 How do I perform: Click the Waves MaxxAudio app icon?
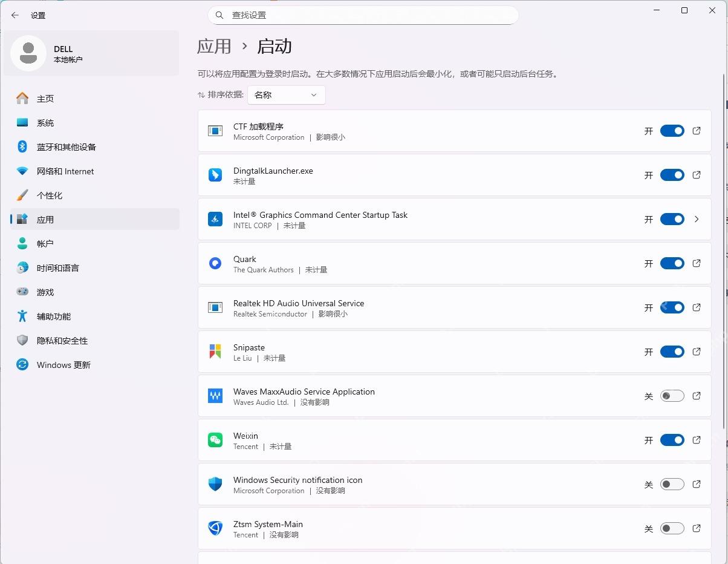(x=215, y=396)
